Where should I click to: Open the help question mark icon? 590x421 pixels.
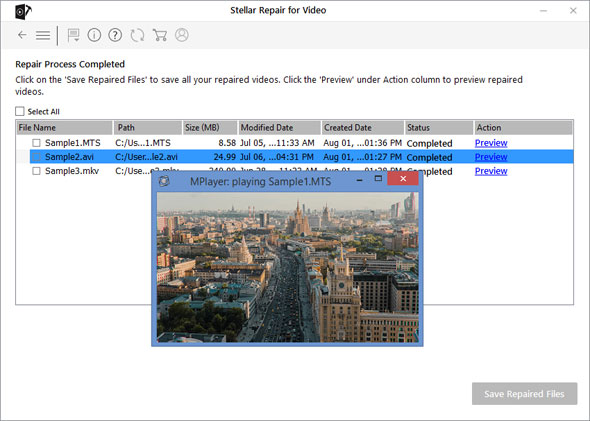115,35
